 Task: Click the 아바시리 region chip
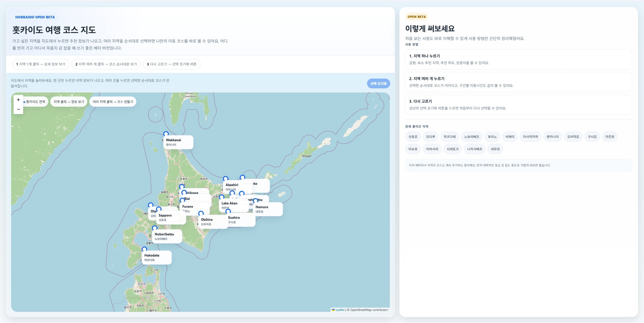coord(432,149)
